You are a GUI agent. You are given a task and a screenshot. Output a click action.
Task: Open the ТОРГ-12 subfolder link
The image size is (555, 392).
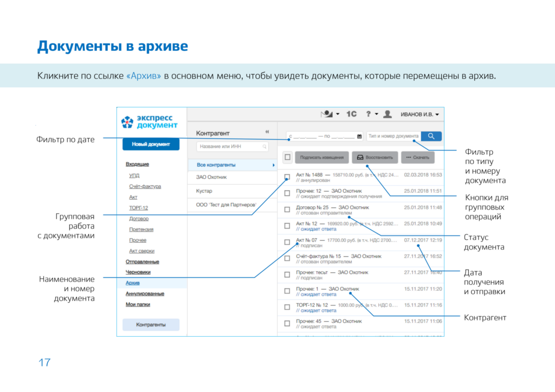138,208
